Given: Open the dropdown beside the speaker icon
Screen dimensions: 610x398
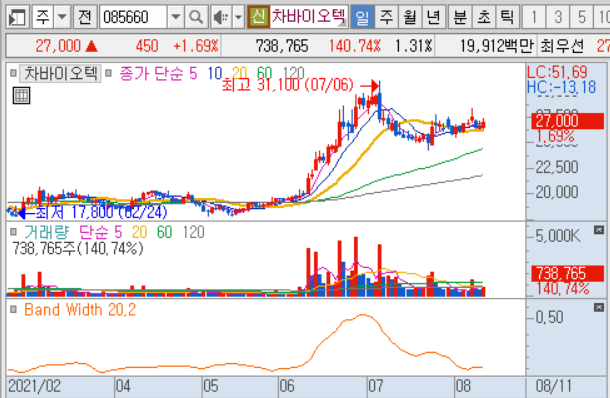Looking at the screenshot, I should coord(238,17).
